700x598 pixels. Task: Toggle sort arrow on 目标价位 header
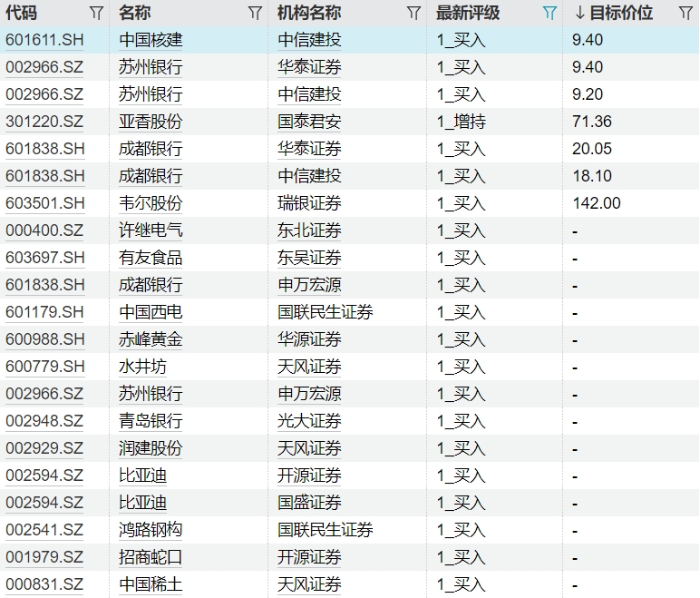[x=580, y=13]
